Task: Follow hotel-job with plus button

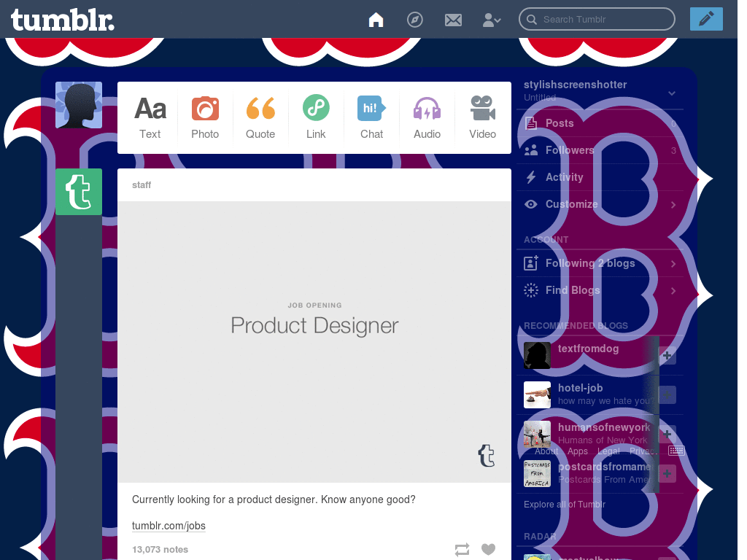Action: click(667, 394)
